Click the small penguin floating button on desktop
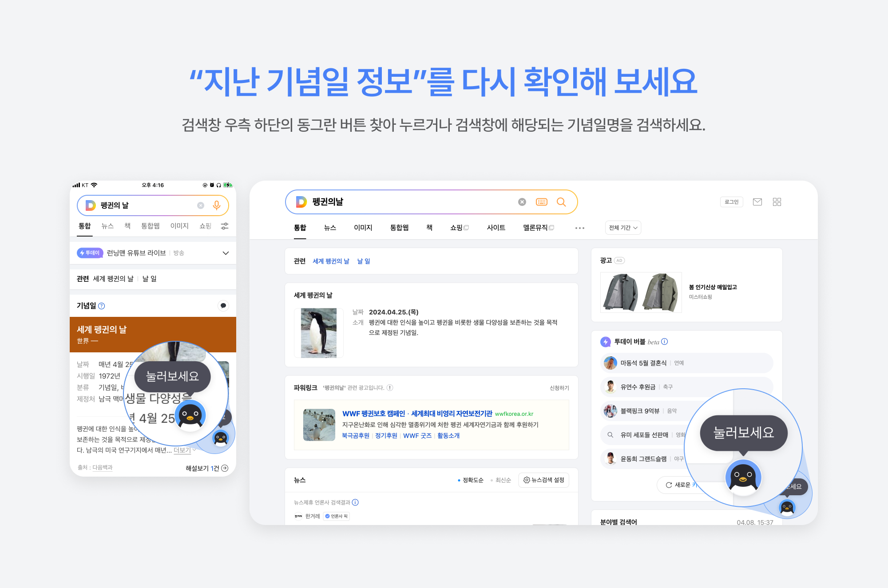This screenshot has height=588, width=888. [x=787, y=507]
